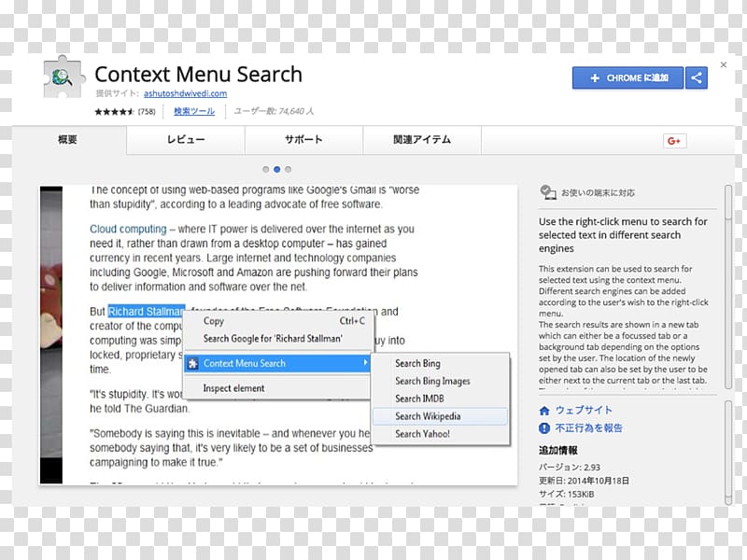The image size is (747, 560).
Task: Click the ユーザー数: 74,640 人 text
Action: (x=274, y=111)
